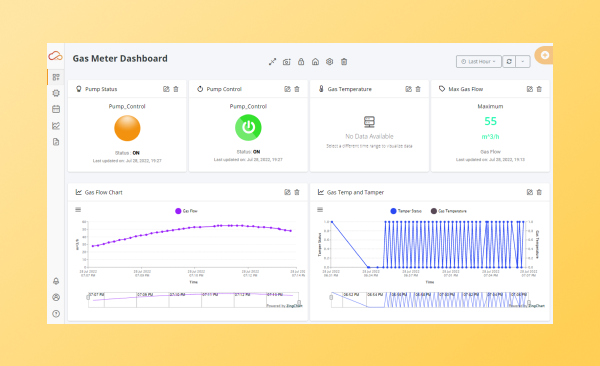Open the devices chip icon in sidebar

click(56, 93)
